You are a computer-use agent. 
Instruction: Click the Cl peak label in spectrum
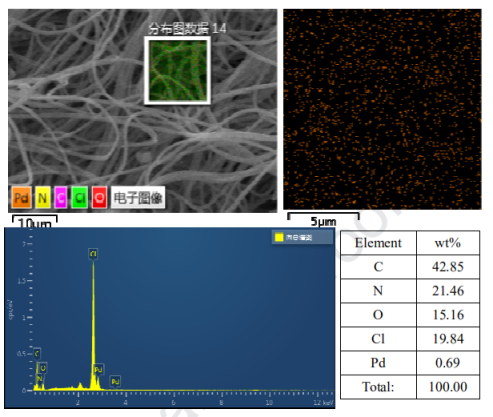[x=93, y=254]
